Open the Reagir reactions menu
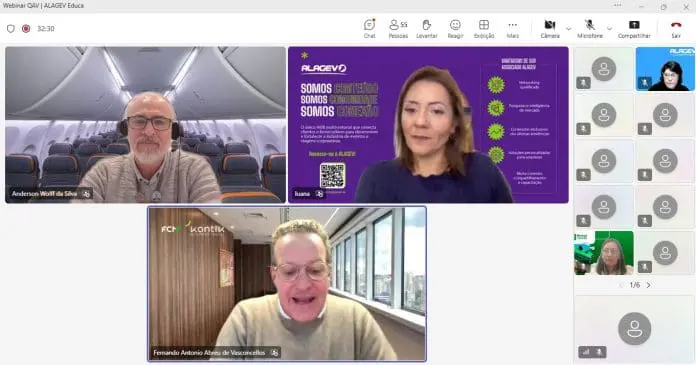The image size is (696, 365). (455, 29)
